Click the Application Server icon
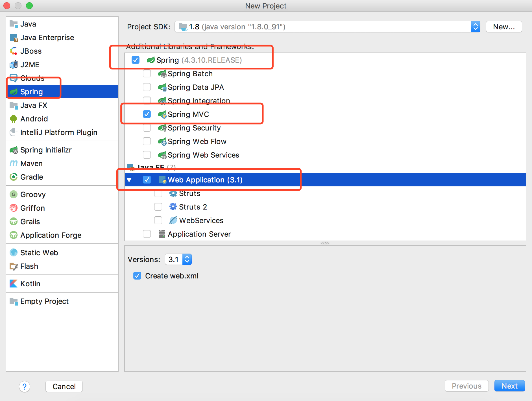The height and width of the screenshot is (401, 532). tap(162, 234)
